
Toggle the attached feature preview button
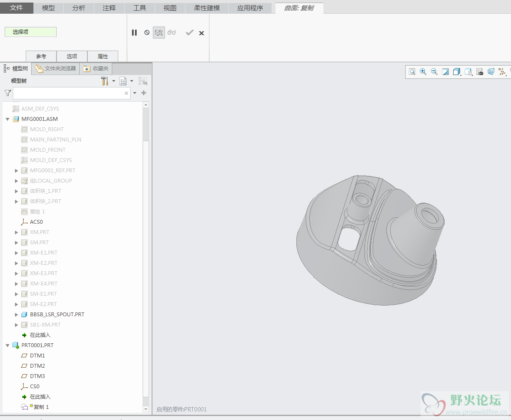(159, 33)
